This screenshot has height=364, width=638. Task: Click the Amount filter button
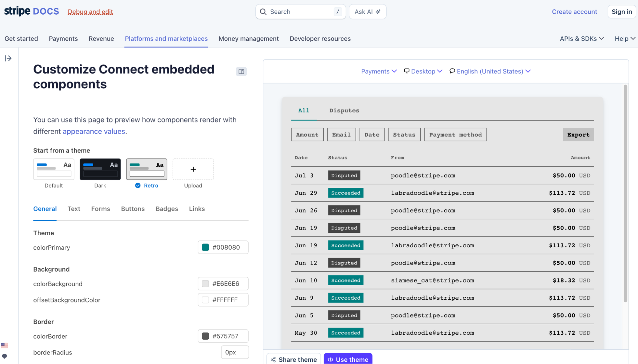(x=307, y=135)
